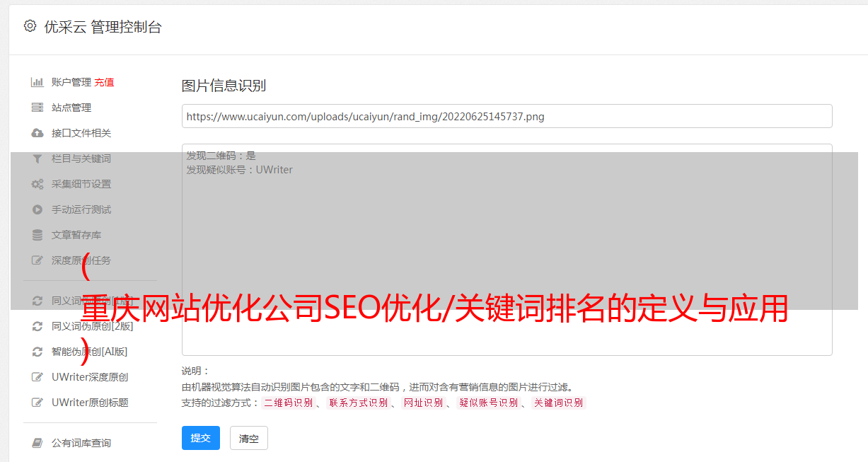
Task: Click the edit icon for UWriter深度原创
Action: 37,377
